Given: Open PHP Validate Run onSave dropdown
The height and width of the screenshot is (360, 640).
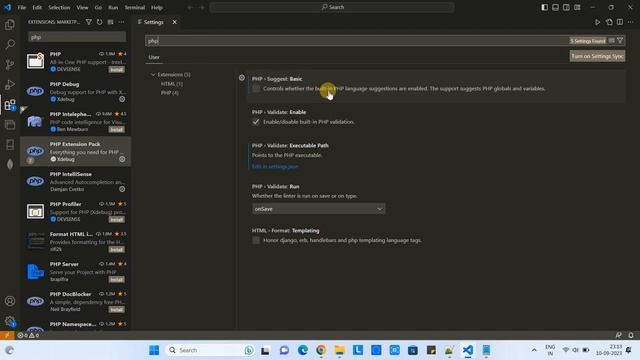Looking at the screenshot, I should (x=318, y=209).
